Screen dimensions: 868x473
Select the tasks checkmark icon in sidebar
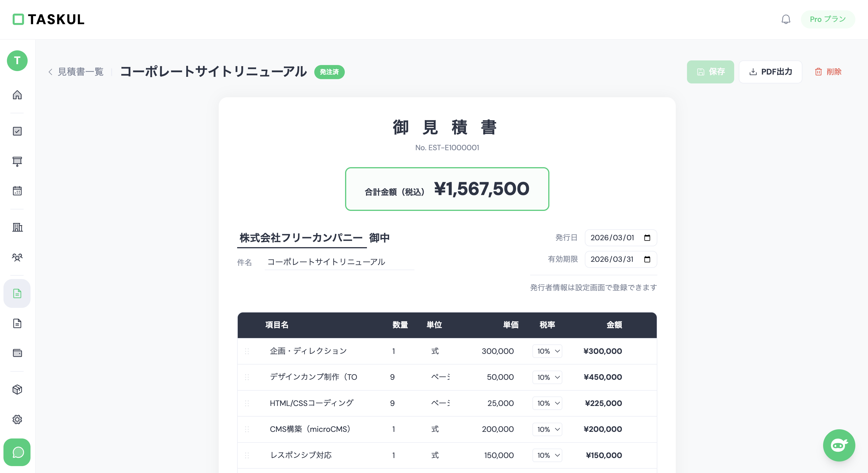[x=17, y=131]
